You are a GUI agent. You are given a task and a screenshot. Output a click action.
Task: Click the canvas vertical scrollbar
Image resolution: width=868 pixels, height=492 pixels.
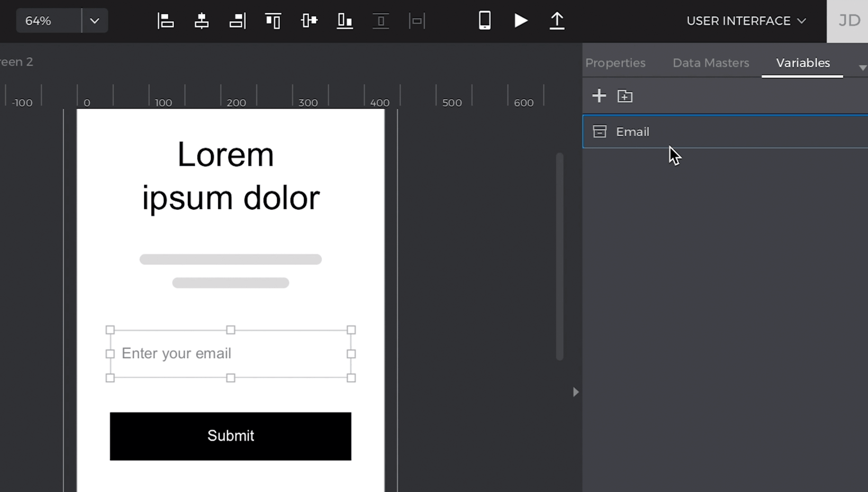(559, 257)
